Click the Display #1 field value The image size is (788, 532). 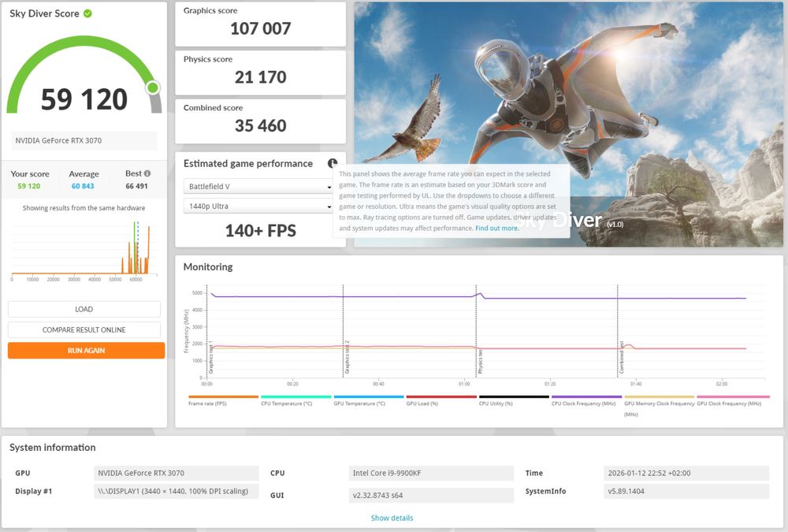tap(176, 491)
